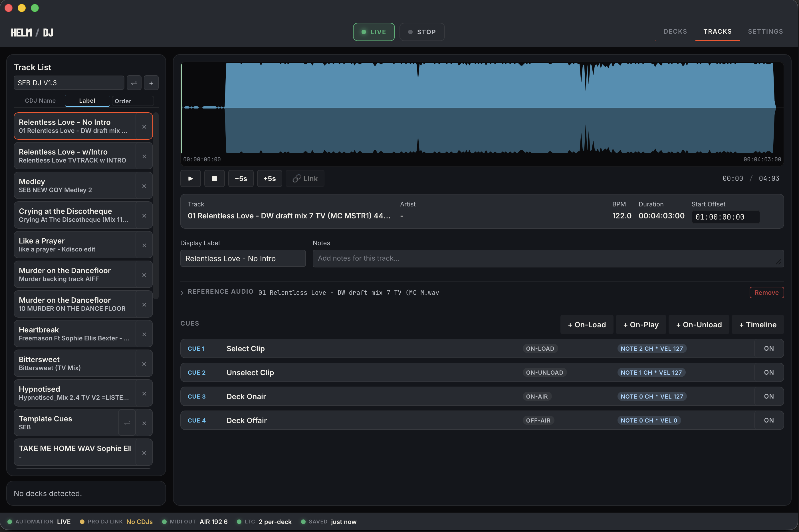Click the swap arrows icon beside SEB DJ V1.3

(134, 83)
